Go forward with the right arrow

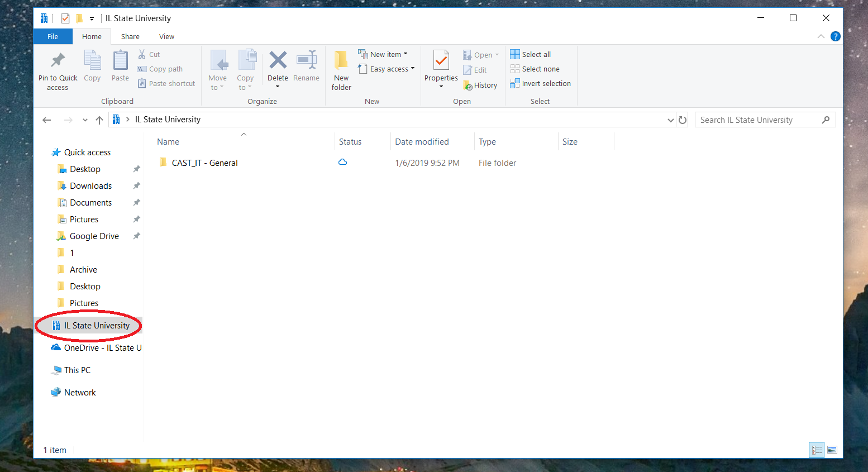pyautogui.click(x=68, y=120)
